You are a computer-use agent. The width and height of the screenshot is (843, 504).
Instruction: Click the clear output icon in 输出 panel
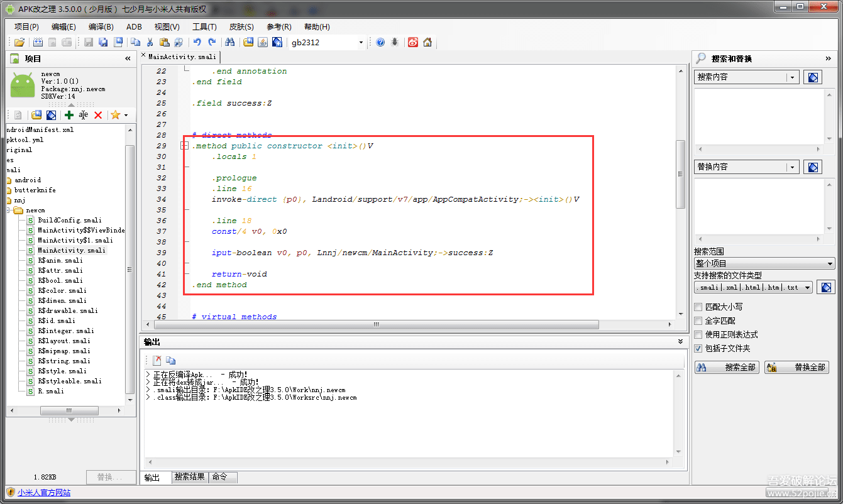pos(157,361)
